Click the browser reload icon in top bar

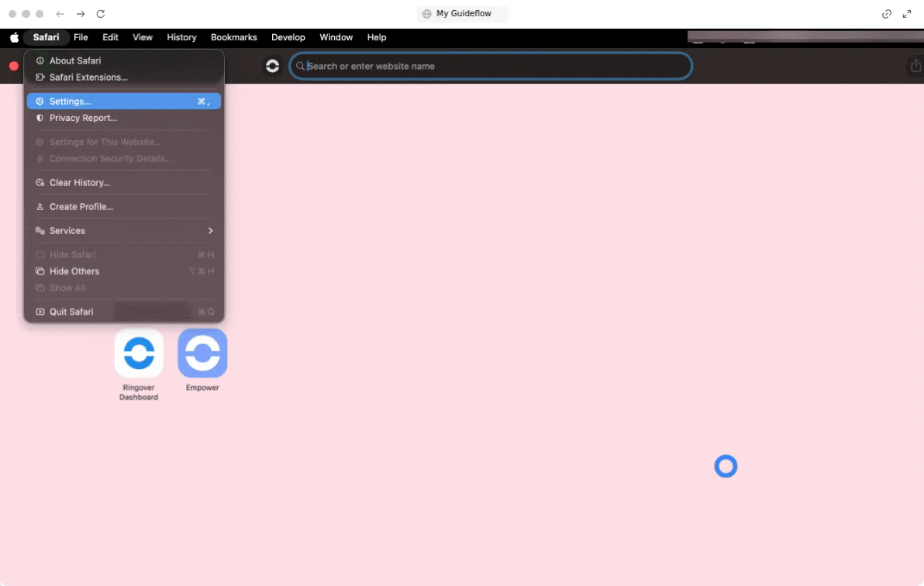pyautogui.click(x=100, y=14)
